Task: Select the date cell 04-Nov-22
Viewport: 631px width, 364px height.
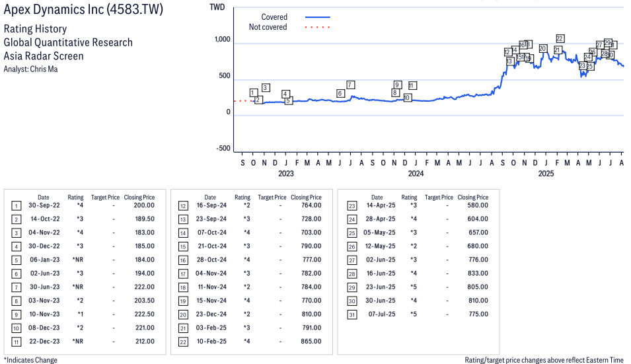Action: pos(44,233)
